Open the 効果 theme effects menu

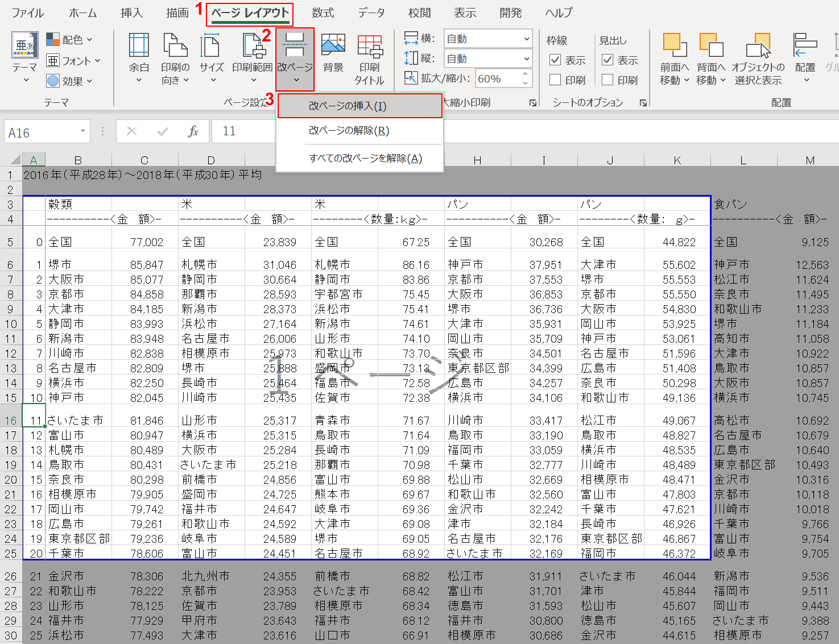69,81
